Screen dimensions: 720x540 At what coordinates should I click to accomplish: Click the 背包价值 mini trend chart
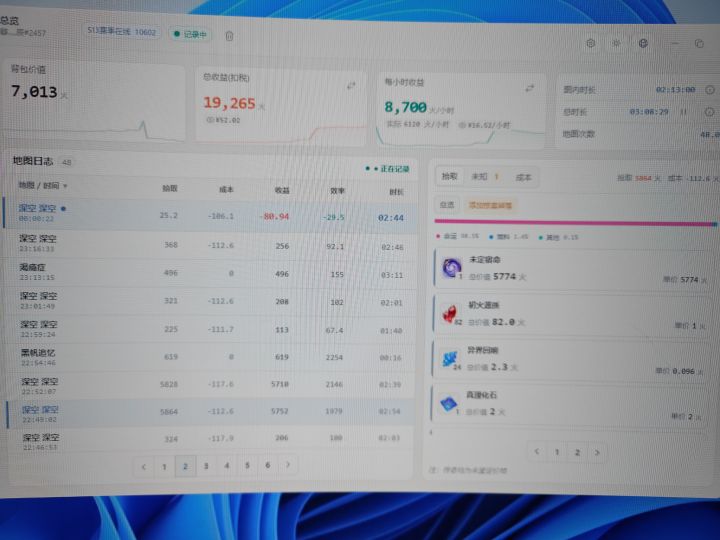point(94,130)
